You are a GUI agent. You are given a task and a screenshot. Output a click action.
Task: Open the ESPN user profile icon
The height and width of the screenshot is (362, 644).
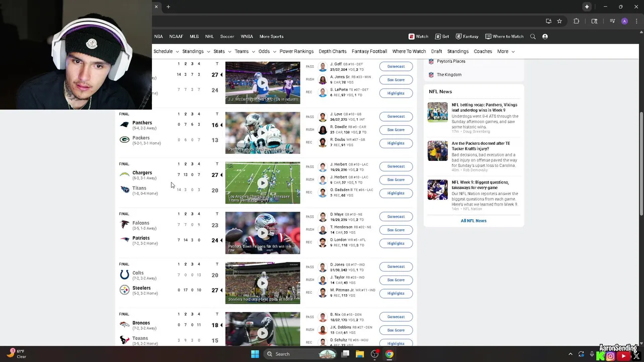[x=545, y=36]
